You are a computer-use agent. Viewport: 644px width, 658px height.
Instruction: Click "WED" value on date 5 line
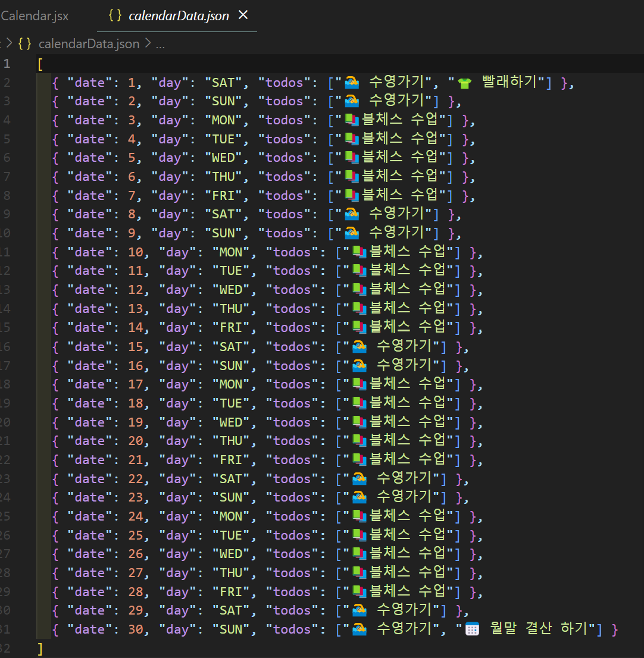(x=223, y=158)
